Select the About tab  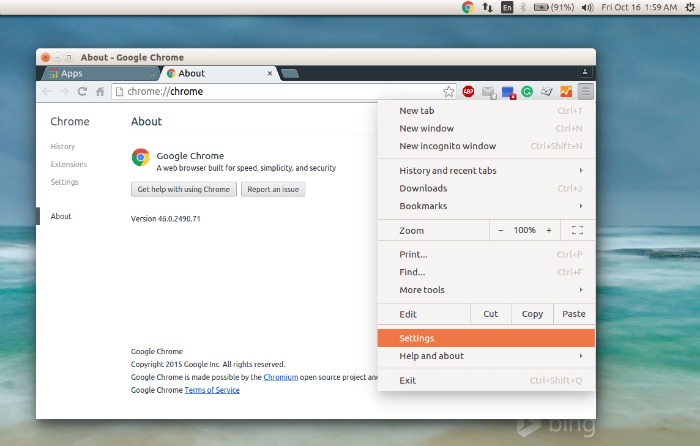coord(219,73)
